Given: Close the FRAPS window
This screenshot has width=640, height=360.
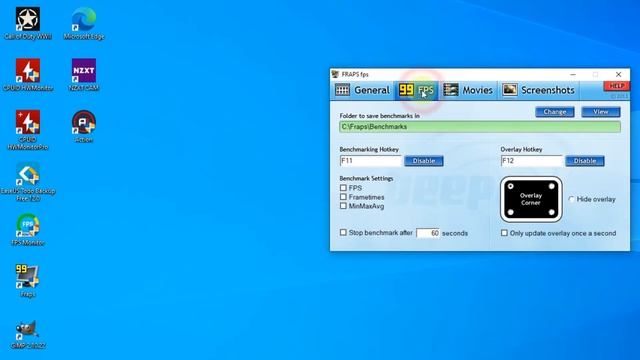Looking at the screenshot, I should coord(618,74).
